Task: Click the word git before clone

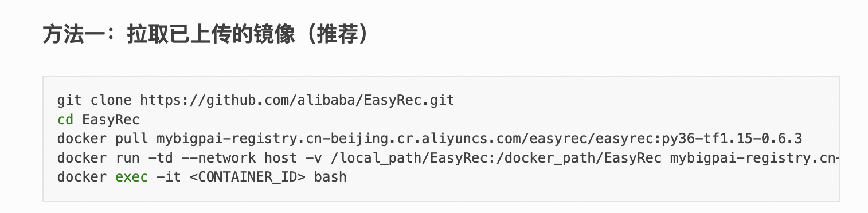Action: [x=69, y=101]
